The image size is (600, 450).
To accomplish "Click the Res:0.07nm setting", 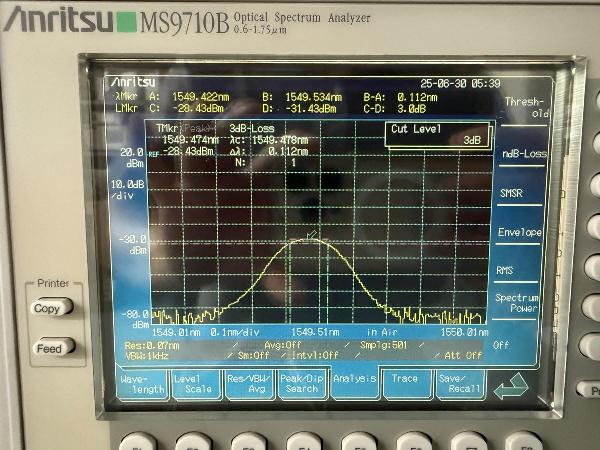I will (152, 346).
